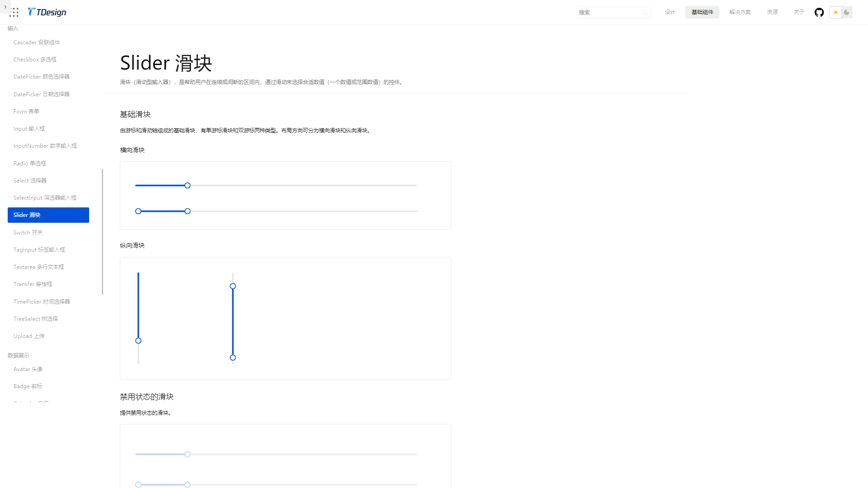The image size is (868, 488).
Task: Go to Select 选择器 page in sidebar
Action: pyautogui.click(x=30, y=180)
